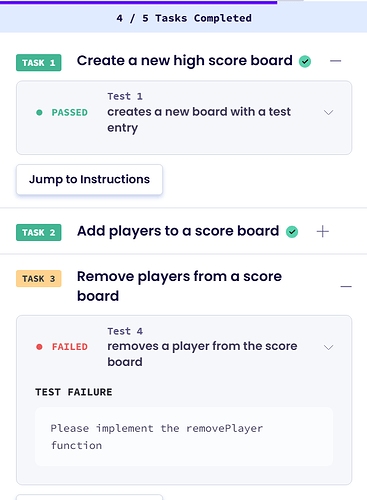Select the green TASK 1 badge
Screen dimensions: 367x500
click(39, 63)
